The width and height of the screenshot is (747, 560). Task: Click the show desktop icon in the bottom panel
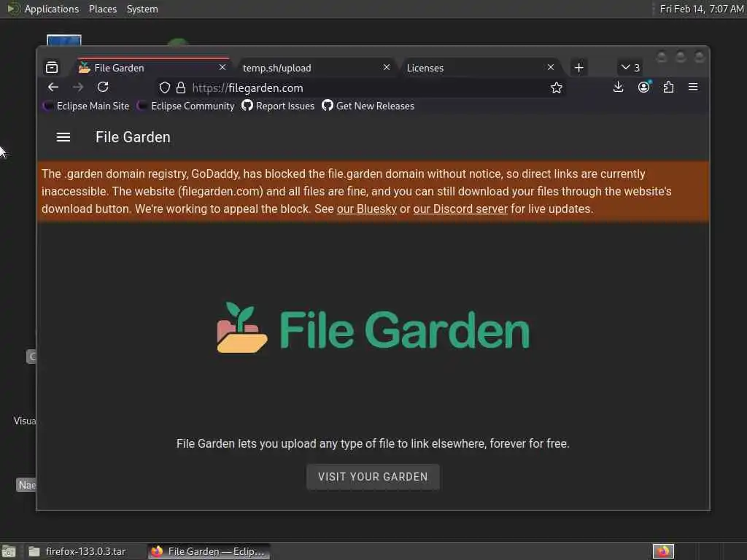(x=9, y=551)
